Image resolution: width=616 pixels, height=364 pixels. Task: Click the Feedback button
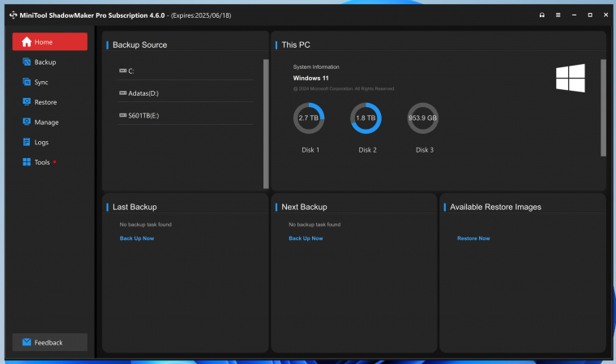pos(50,342)
